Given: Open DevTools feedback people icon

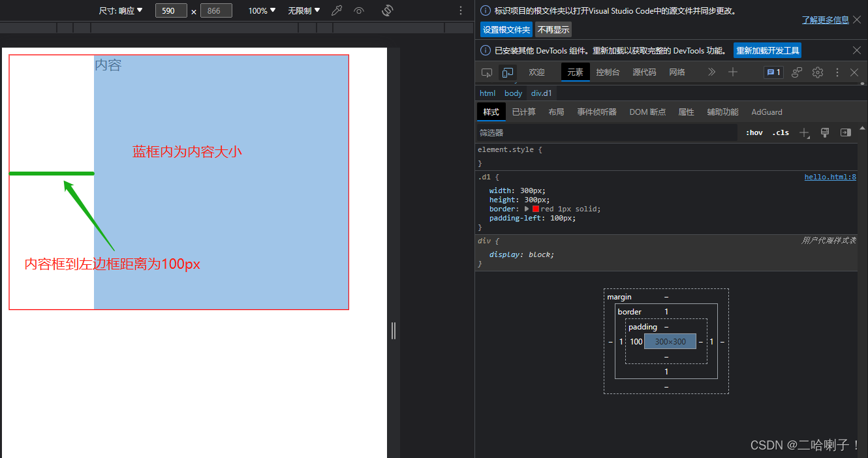Looking at the screenshot, I should coord(797,72).
